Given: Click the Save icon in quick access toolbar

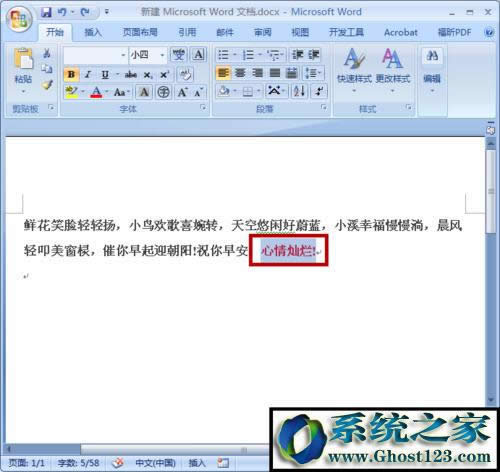Looking at the screenshot, I should pos(46,13).
